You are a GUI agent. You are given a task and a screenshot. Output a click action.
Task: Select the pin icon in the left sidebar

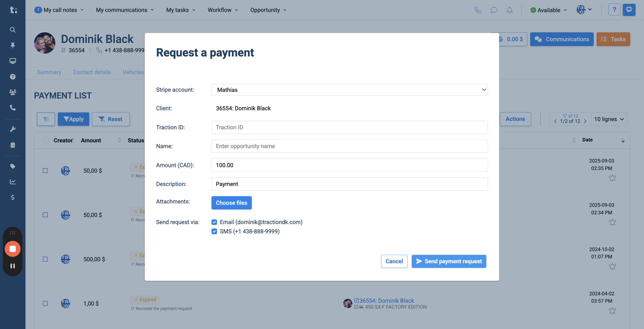[x=12, y=45]
